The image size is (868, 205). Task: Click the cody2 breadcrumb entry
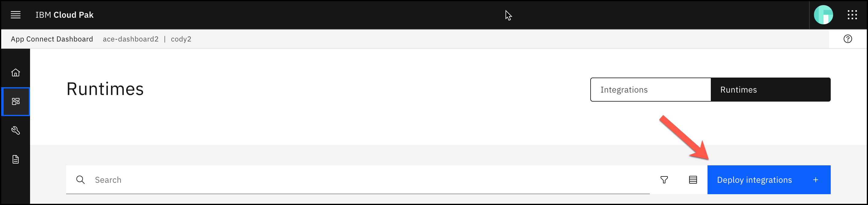[181, 39]
